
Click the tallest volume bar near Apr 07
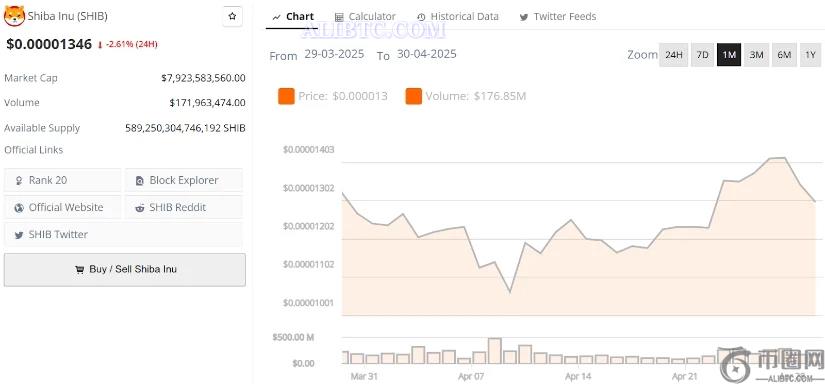pyautogui.click(x=495, y=351)
